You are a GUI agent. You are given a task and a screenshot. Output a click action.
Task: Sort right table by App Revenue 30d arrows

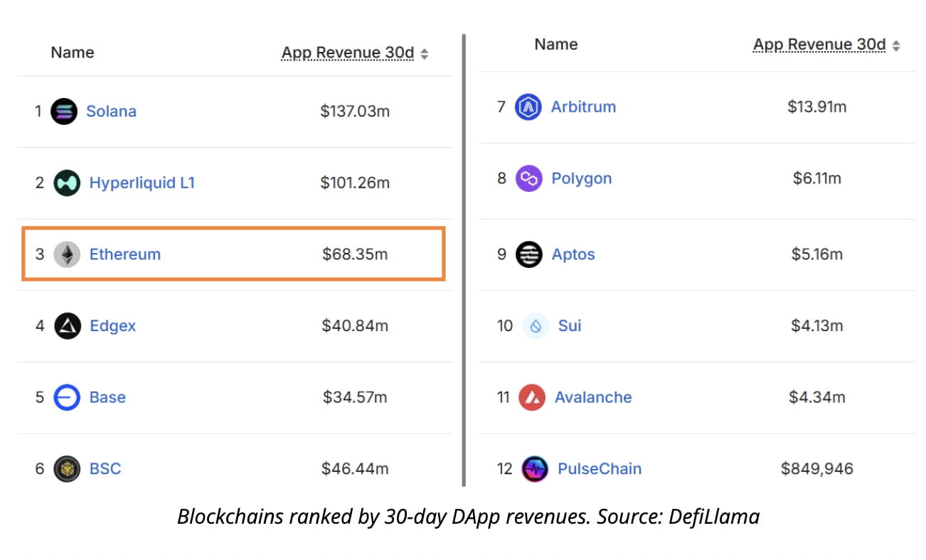coord(896,46)
